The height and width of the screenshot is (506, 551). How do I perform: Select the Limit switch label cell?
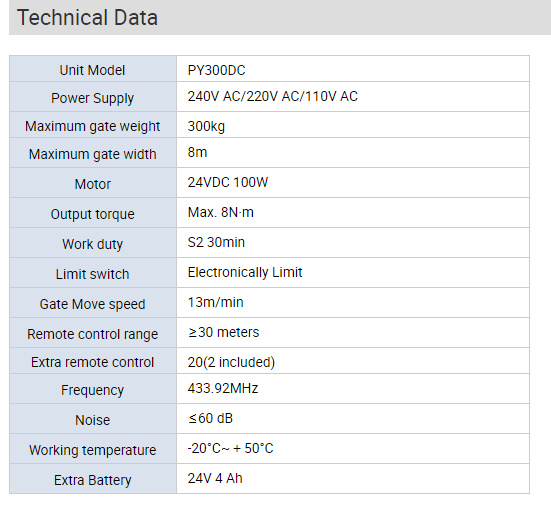point(93,273)
